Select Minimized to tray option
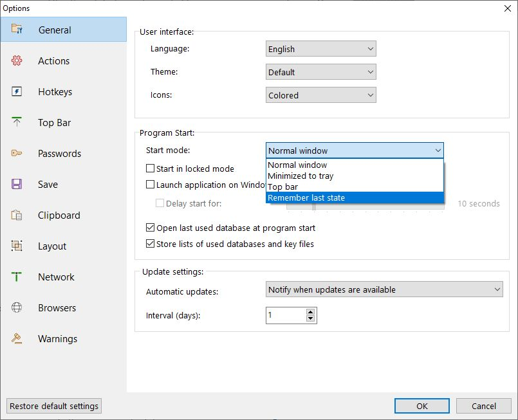Screen dimensions: 518x420 tap(355, 176)
